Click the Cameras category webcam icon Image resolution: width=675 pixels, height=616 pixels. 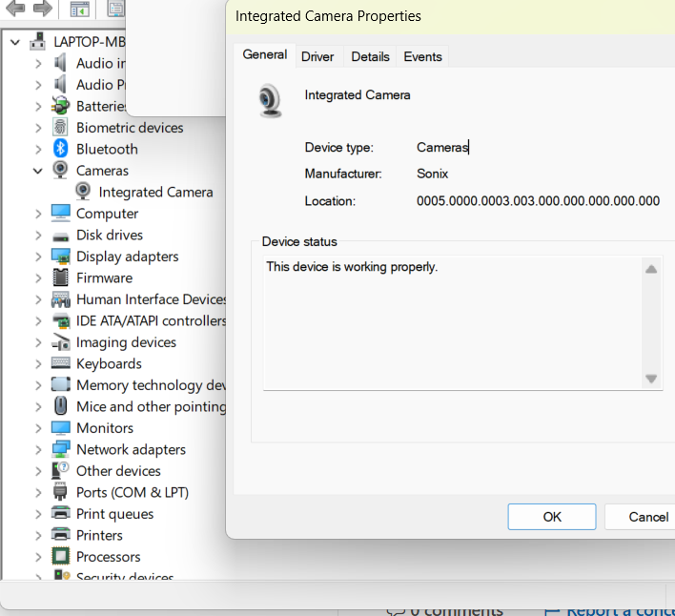(x=60, y=170)
